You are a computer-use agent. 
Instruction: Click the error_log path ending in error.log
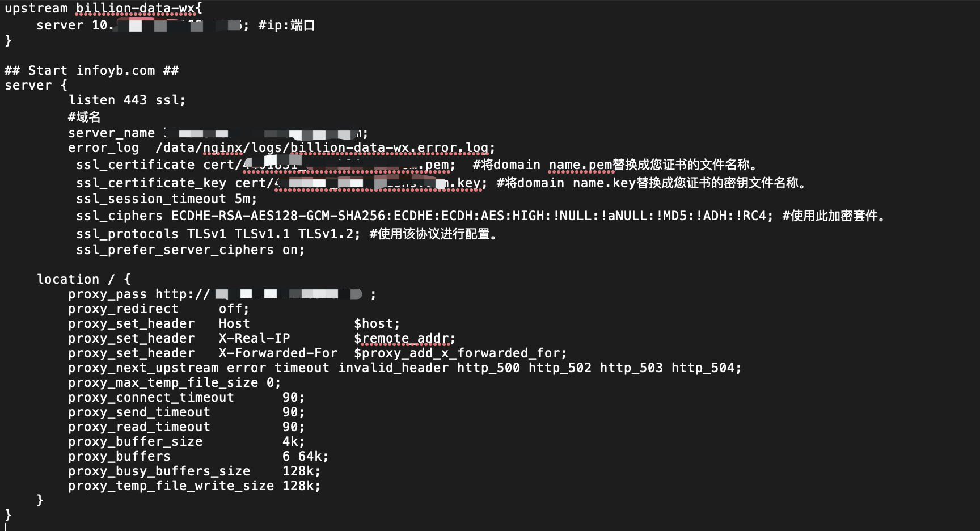point(325,147)
